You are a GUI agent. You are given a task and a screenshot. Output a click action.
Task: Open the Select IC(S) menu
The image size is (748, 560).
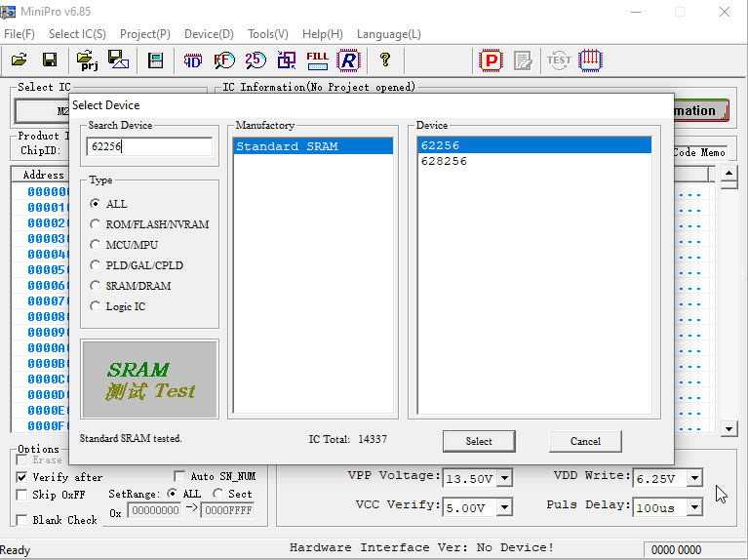click(x=77, y=34)
